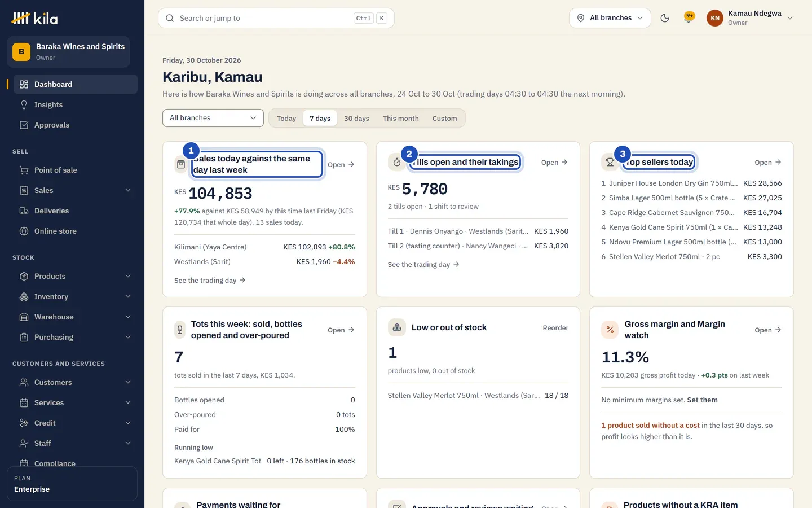Click the KN user avatar

pyautogui.click(x=715, y=18)
